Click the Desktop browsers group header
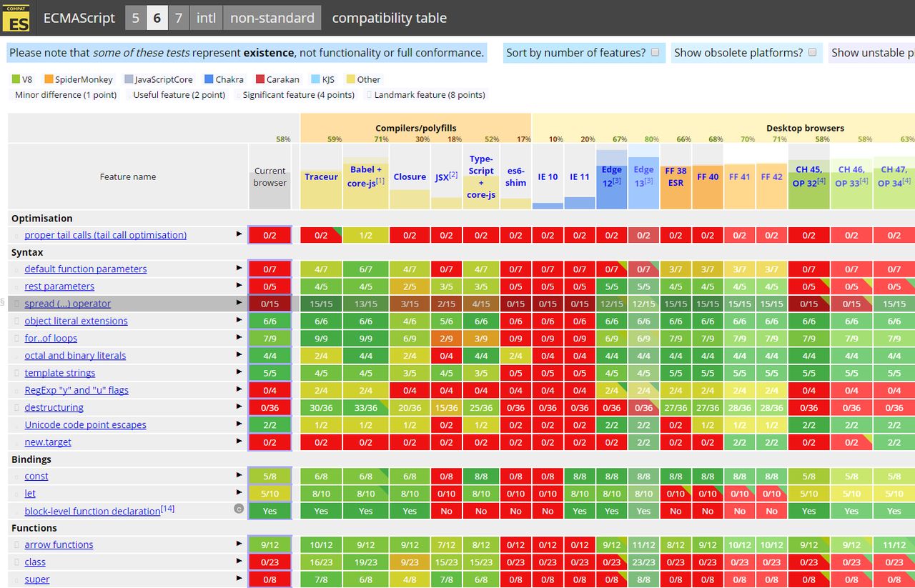This screenshot has width=915, height=588. (805, 128)
